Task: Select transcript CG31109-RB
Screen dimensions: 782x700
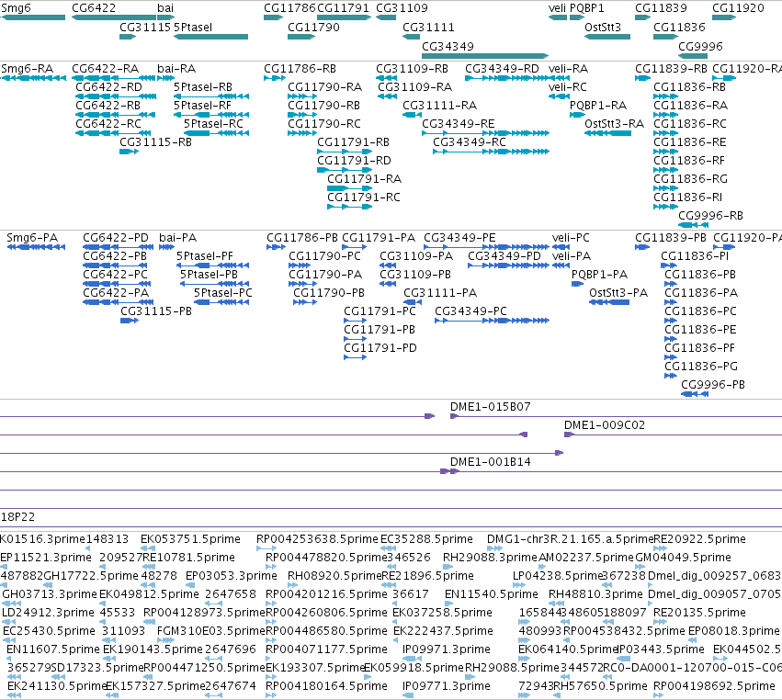Action: click(412, 68)
